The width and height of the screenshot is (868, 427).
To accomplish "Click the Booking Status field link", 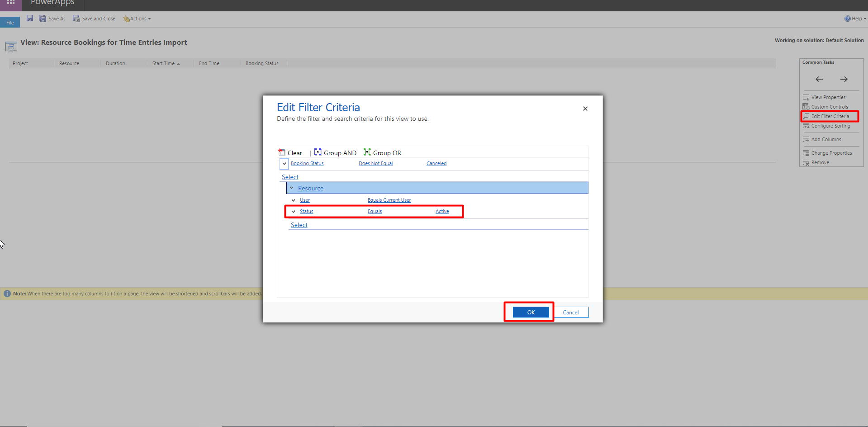I will click(x=307, y=163).
